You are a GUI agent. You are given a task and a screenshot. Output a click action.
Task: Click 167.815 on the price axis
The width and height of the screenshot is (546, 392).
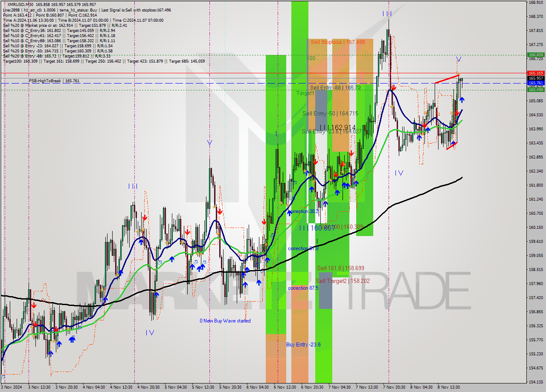pos(536,31)
